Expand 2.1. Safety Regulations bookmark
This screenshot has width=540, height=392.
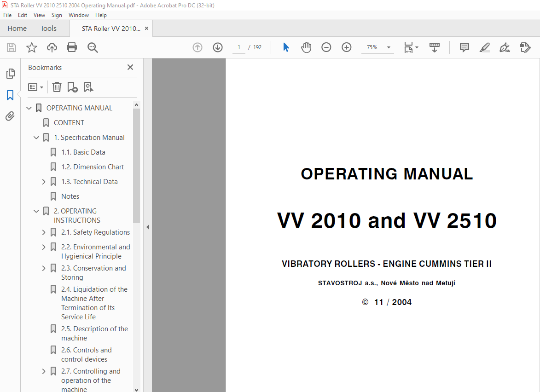point(44,232)
